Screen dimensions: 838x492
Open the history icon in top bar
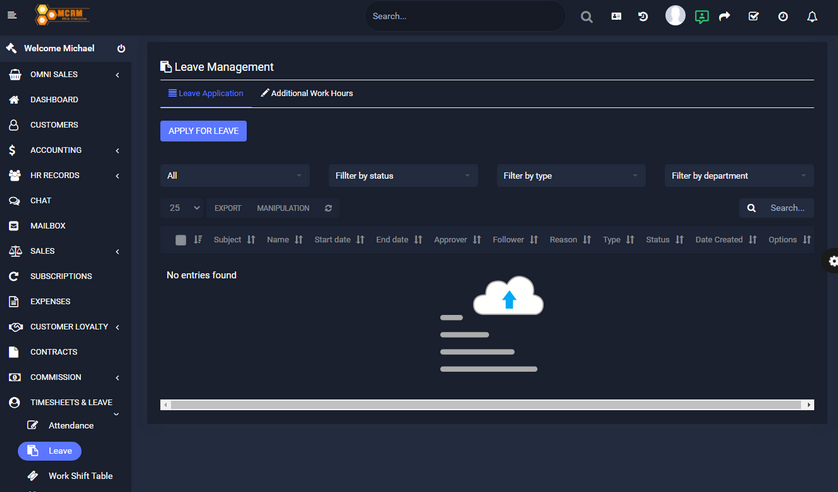click(x=643, y=17)
